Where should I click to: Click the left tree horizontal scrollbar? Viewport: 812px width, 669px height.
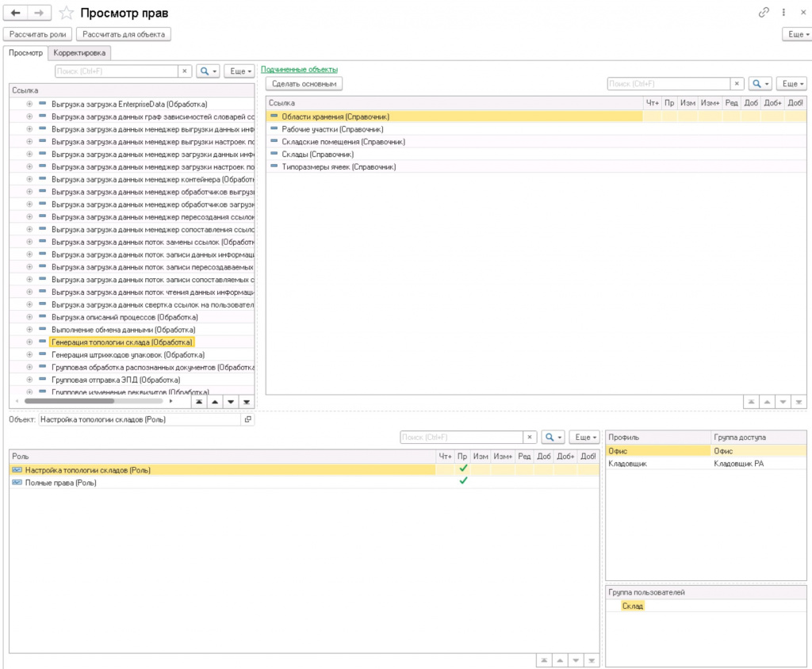[x=94, y=401]
